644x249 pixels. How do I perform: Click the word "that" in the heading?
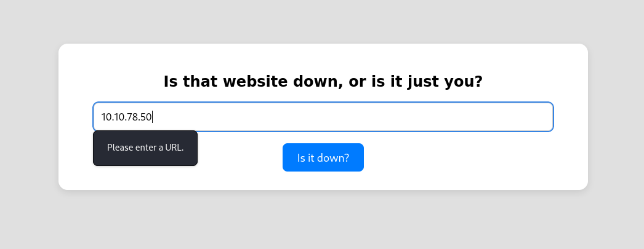[x=200, y=82]
